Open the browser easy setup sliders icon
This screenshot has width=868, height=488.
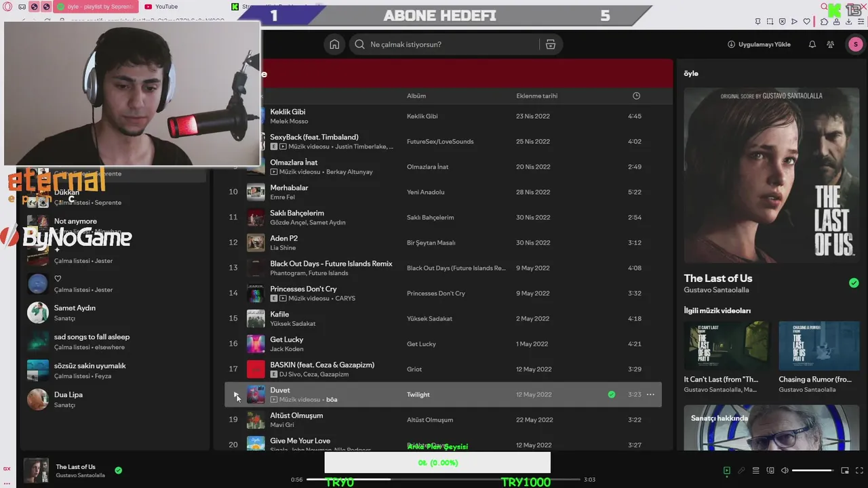(861, 22)
